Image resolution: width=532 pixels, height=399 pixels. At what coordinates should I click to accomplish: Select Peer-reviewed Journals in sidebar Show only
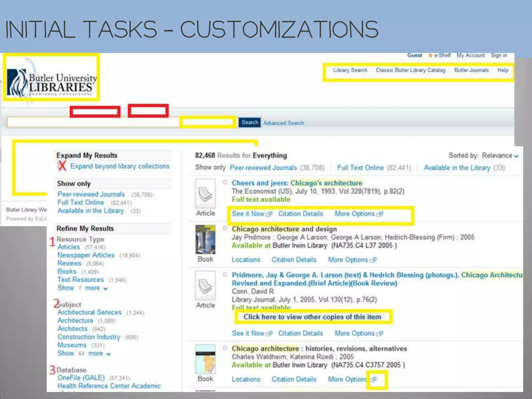point(91,194)
